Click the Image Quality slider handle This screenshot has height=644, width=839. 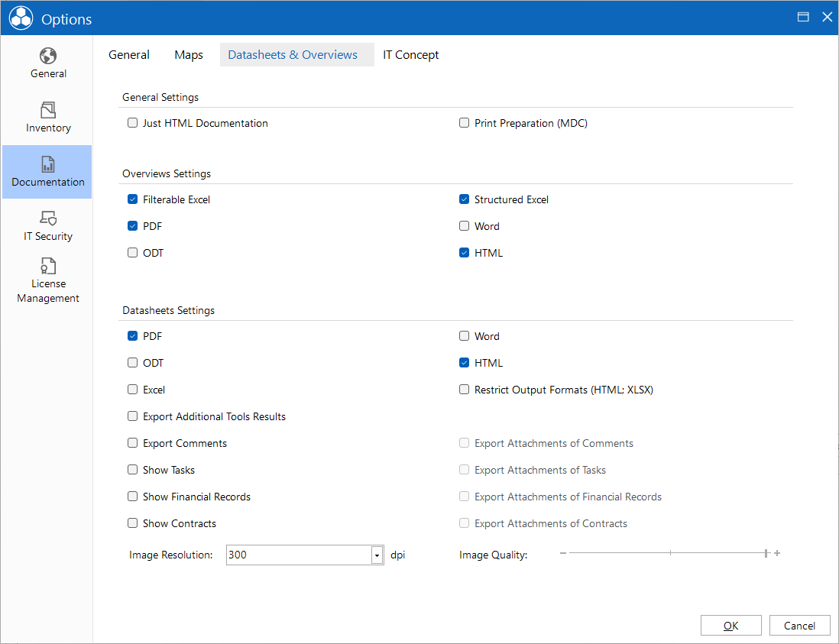click(x=766, y=553)
